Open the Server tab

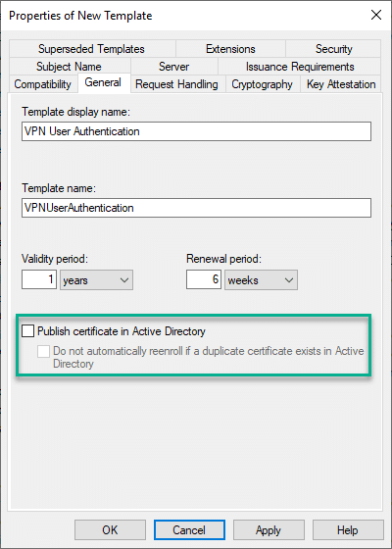pyautogui.click(x=174, y=67)
